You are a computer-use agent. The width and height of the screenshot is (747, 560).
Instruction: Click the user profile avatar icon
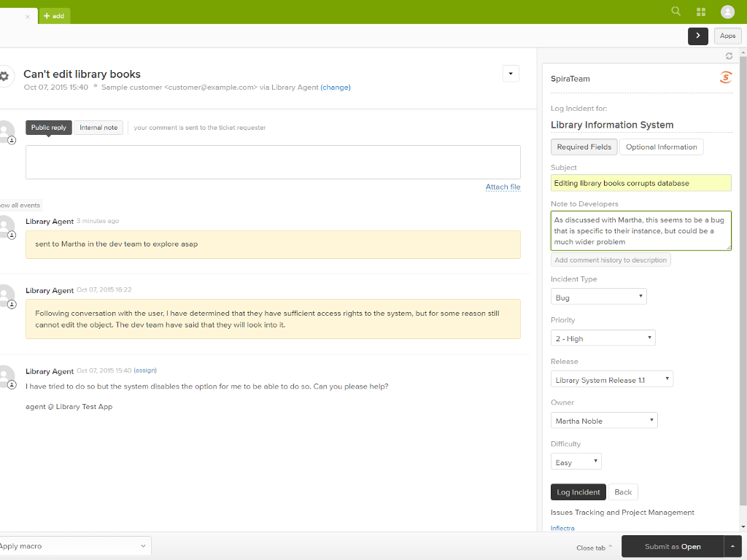pos(727,12)
